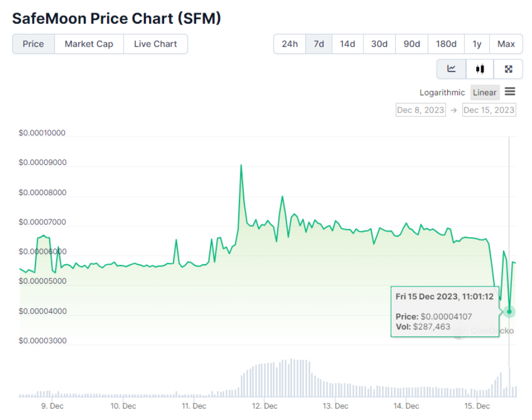Click the $0.00004000 axis label
This screenshot has width=532, height=420.
tap(43, 311)
